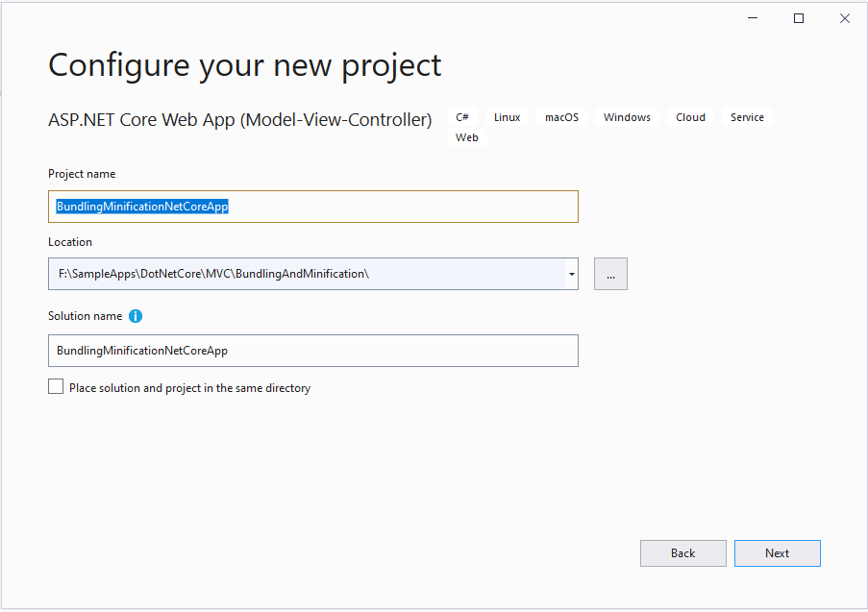Image resolution: width=868 pixels, height=612 pixels.
Task: Check Place solution and project in same directory
Action: point(56,386)
